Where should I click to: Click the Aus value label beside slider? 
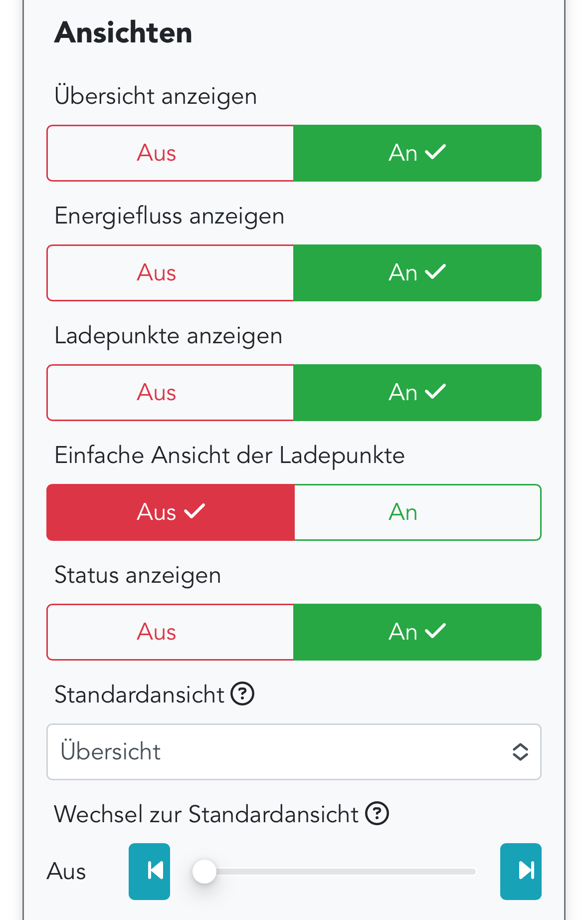click(66, 872)
